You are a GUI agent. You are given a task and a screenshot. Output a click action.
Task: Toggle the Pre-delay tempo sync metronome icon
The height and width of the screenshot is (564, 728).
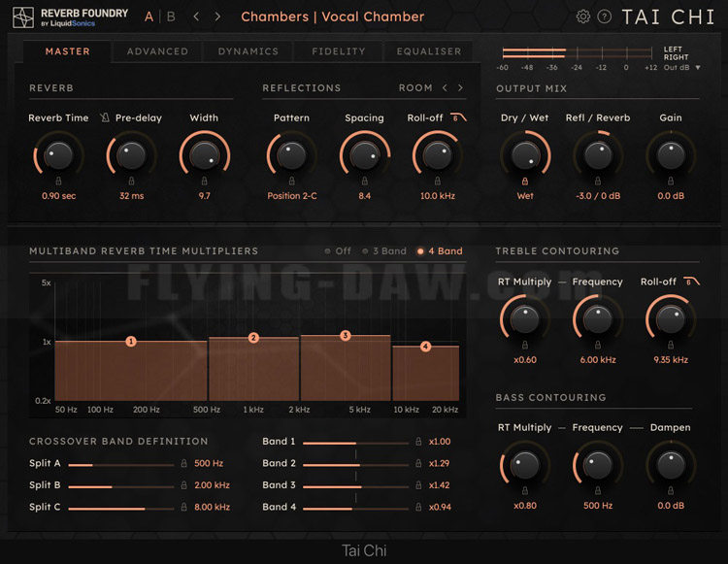click(105, 117)
